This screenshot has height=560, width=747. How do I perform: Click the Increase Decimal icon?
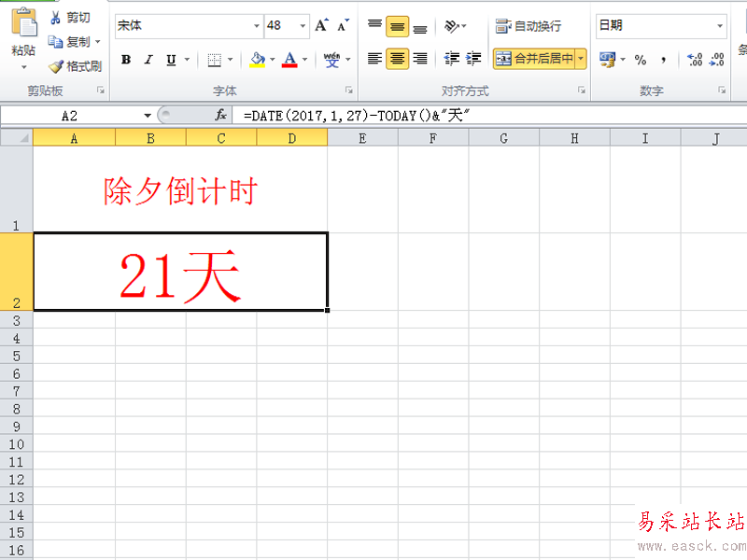695,60
